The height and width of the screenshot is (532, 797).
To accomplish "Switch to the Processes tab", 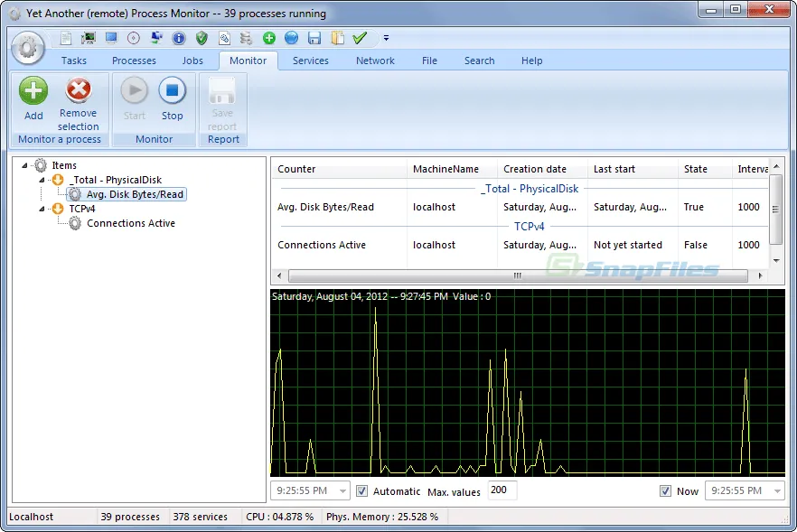I will [x=134, y=61].
